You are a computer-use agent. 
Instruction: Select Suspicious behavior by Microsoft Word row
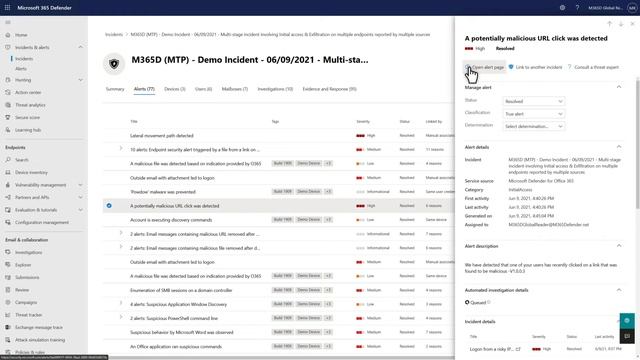(279, 332)
